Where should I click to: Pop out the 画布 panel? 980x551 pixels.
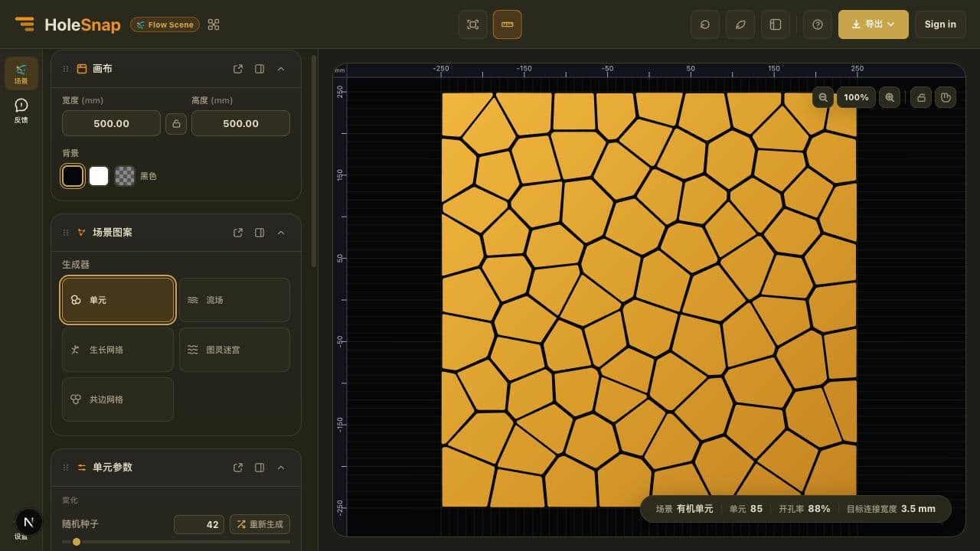(238, 69)
